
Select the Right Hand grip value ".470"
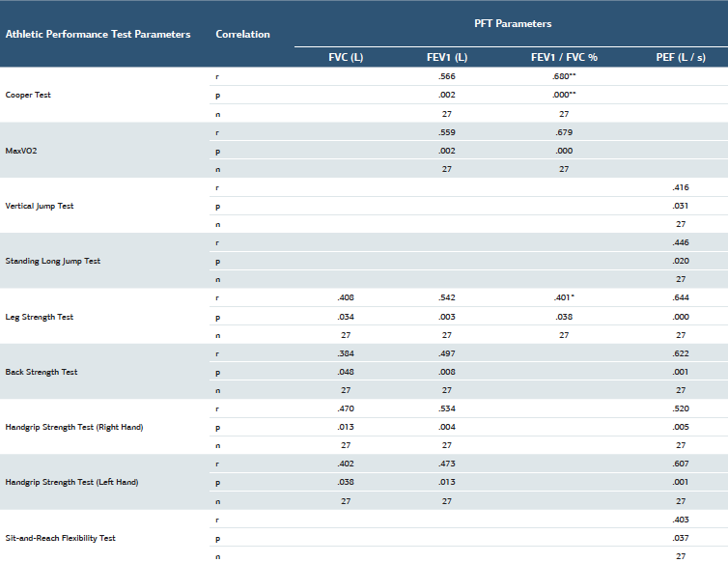[x=346, y=408]
